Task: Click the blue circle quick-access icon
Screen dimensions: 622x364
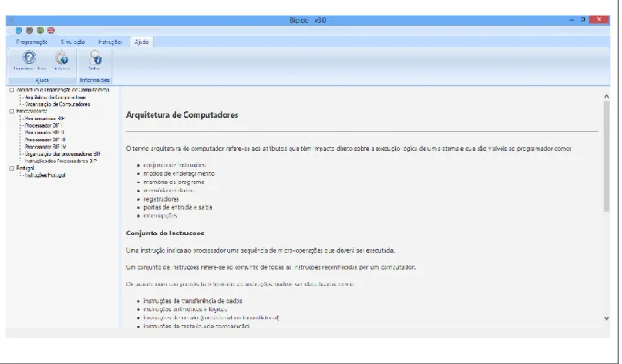Action: [18, 30]
